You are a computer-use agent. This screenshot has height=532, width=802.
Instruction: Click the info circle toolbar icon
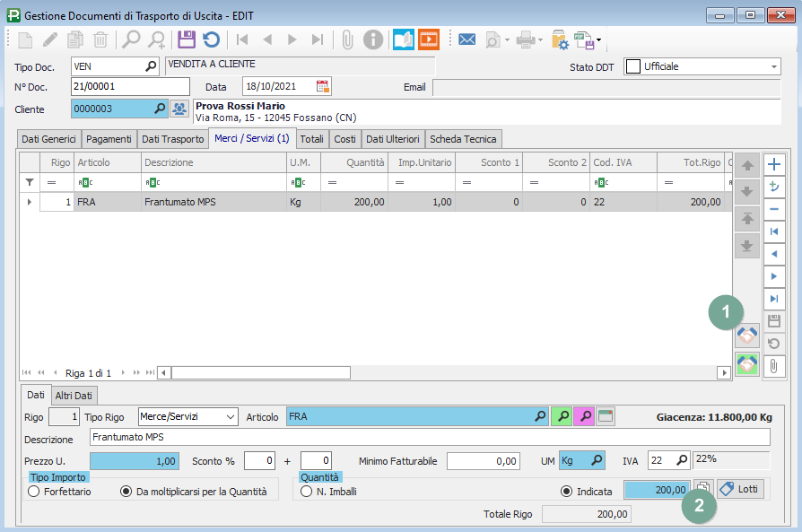click(373, 39)
